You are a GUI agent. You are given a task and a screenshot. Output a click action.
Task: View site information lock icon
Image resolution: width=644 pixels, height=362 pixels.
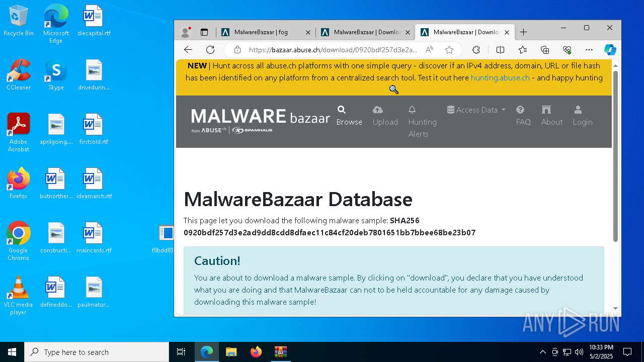237,50
